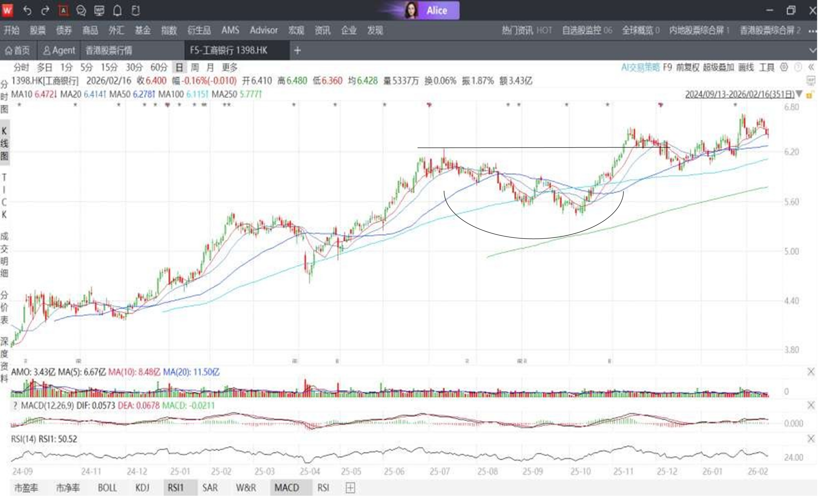
Task: Open the 股票 menu
Action: (x=38, y=30)
